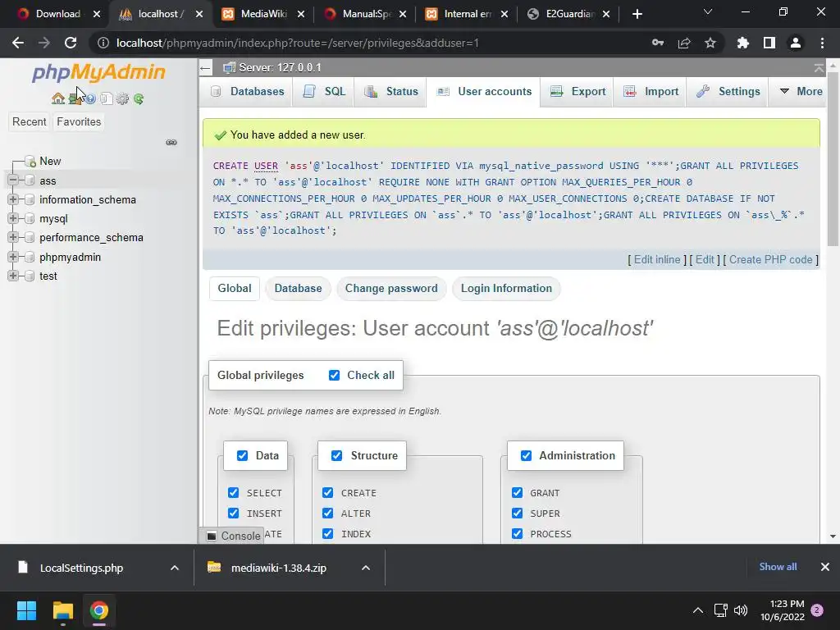Screen dimensions: 840x630
Task: Click Show all downloads
Action: tap(778, 567)
